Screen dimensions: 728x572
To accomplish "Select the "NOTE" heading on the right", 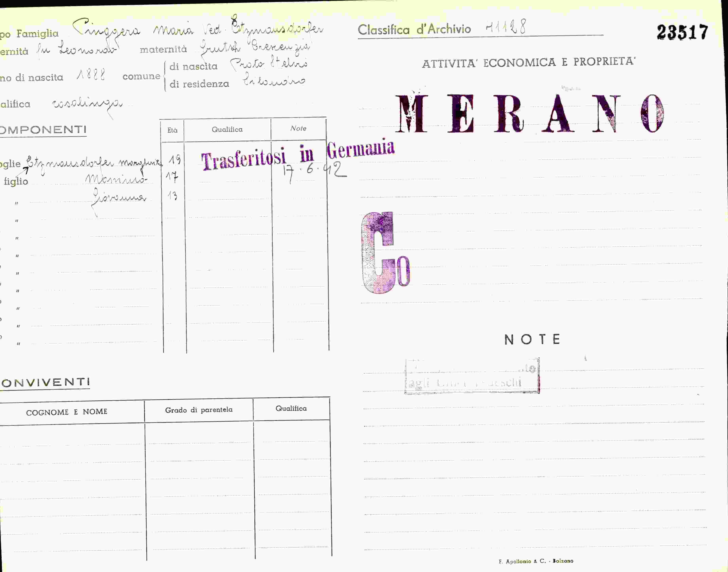I will (532, 339).
